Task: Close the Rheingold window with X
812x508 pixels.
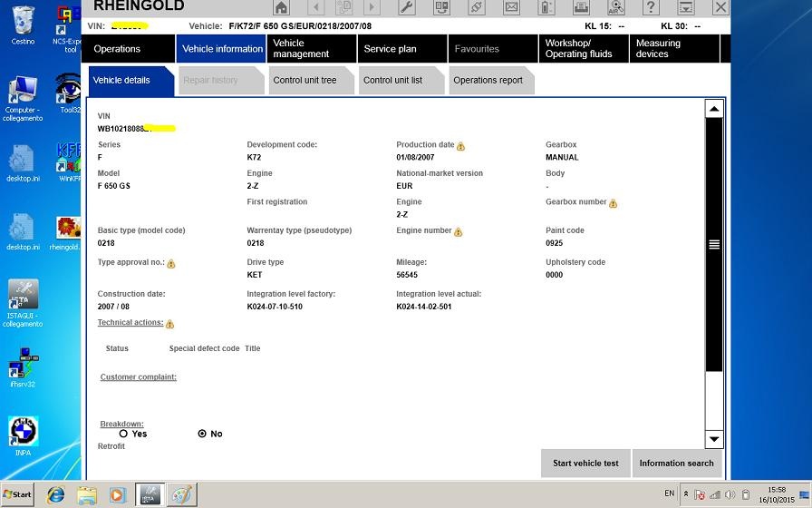Action: coord(720,7)
